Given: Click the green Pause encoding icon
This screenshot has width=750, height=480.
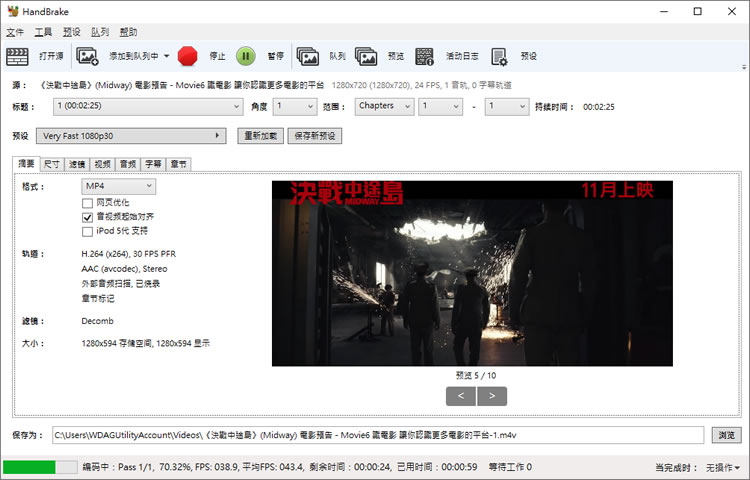Looking at the screenshot, I should 246,56.
